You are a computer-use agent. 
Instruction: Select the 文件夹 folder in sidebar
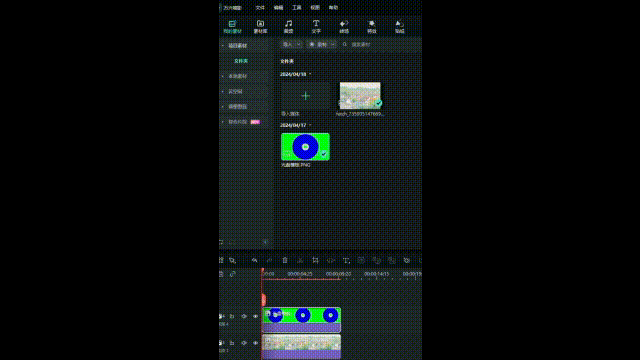click(x=241, y=61)
